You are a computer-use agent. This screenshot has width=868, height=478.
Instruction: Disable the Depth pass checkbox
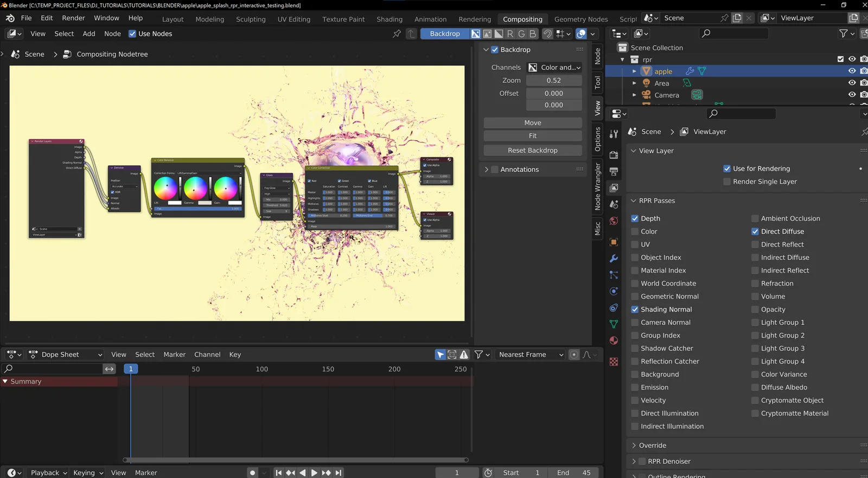[635, 218]
